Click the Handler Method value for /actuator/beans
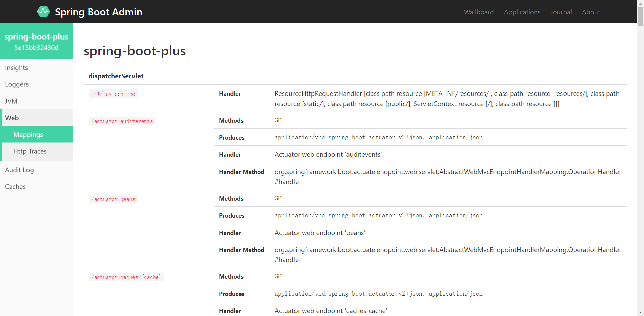The width and height of the screenshot is (644, 316). click(x=448, y=255)
